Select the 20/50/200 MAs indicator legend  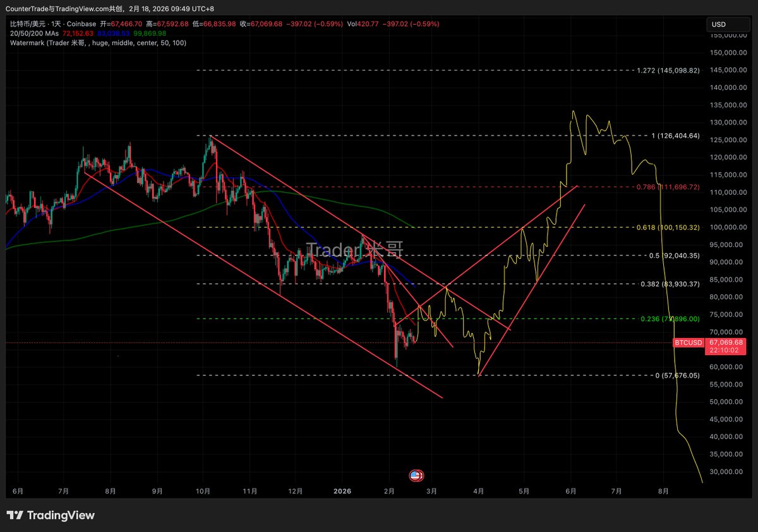click(34, 33)
